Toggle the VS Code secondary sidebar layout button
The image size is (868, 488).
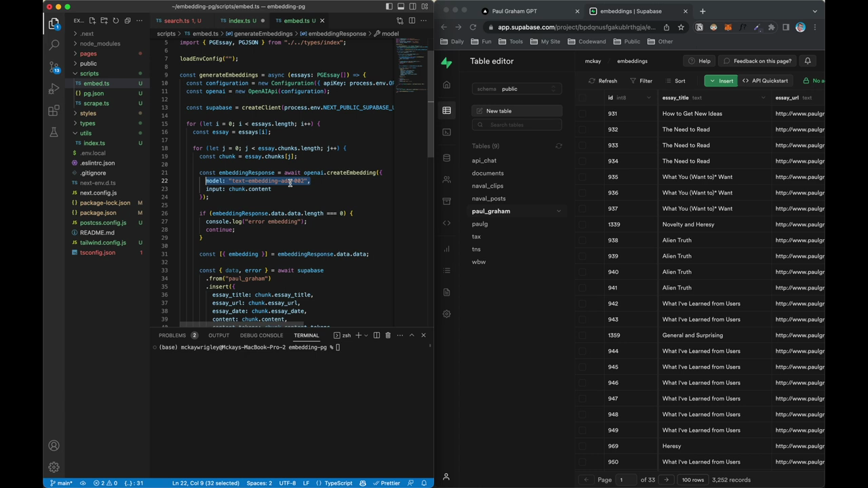tap(412, 7)
